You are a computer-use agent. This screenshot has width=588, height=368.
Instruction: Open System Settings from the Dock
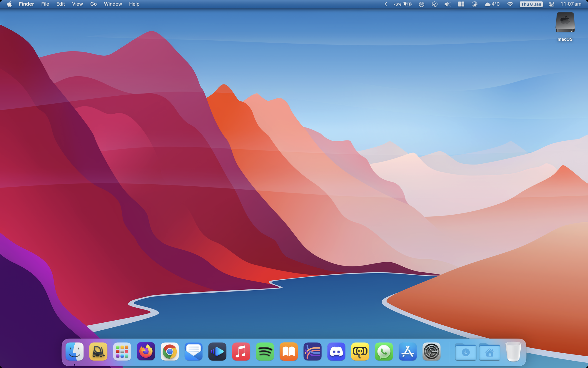[432, 351]
